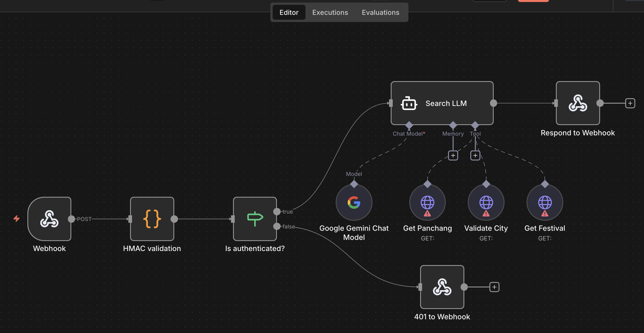
Task: Select the Get Panchang HTTP tool node
Action: (427, 202)
